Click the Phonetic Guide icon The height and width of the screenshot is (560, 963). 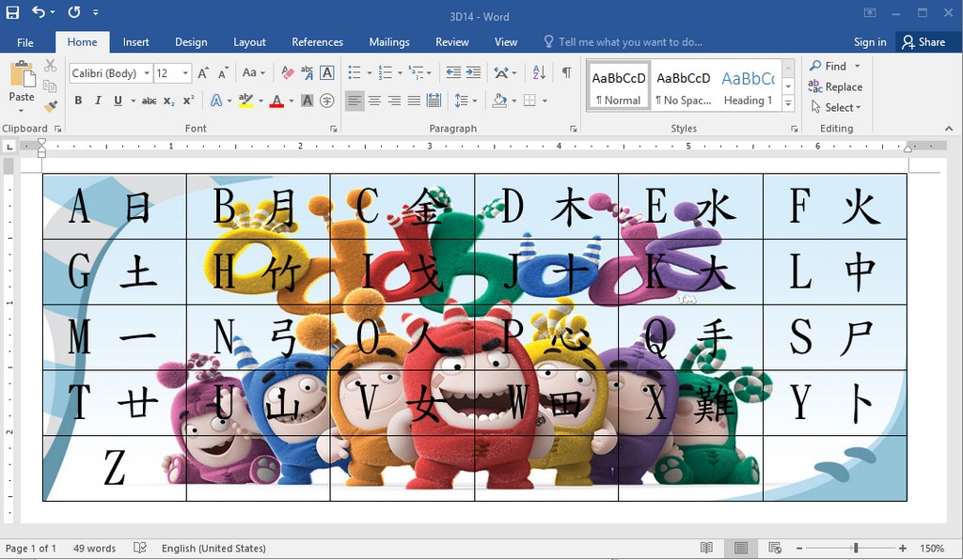[308, 73]
